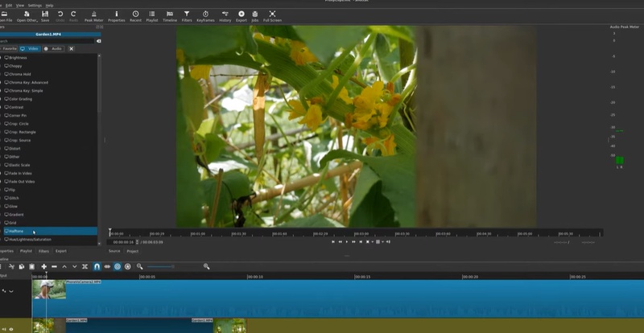Open the View menu

(x=19, y=6)
